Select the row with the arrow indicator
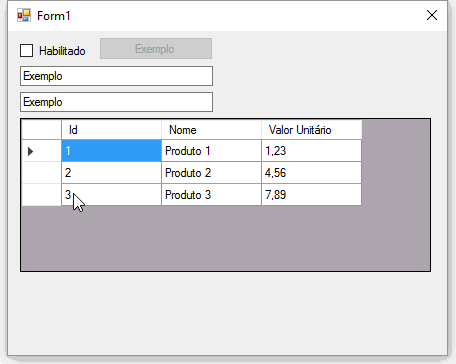This screenshot has height=364, width=456. (42, 151)
